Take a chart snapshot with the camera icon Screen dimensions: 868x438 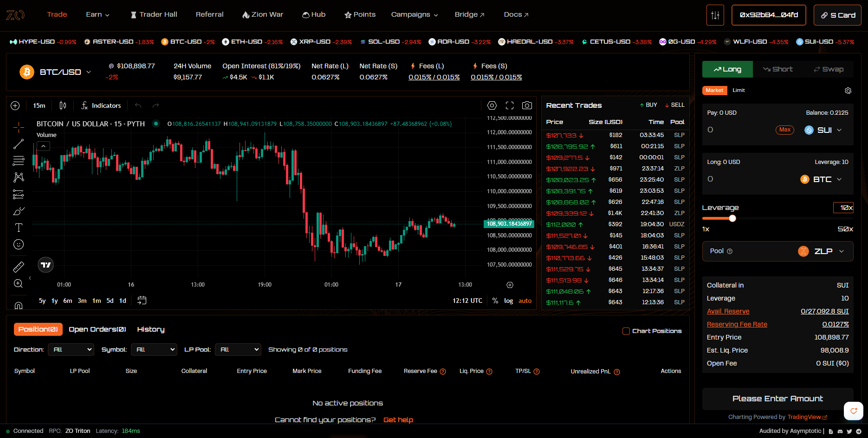tap(527, 105)
